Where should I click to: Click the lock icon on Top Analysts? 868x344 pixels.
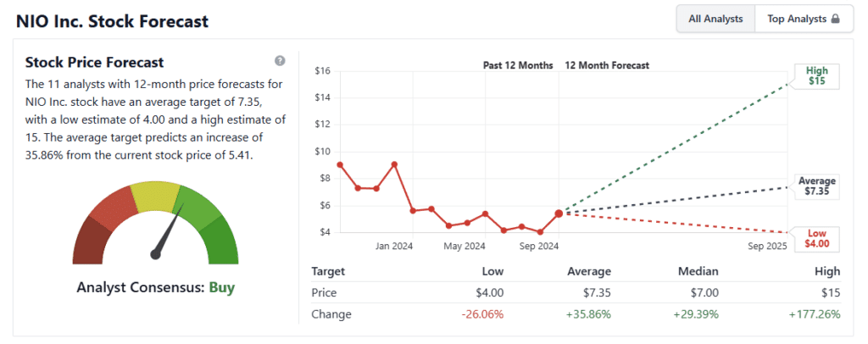coord(835,19)
